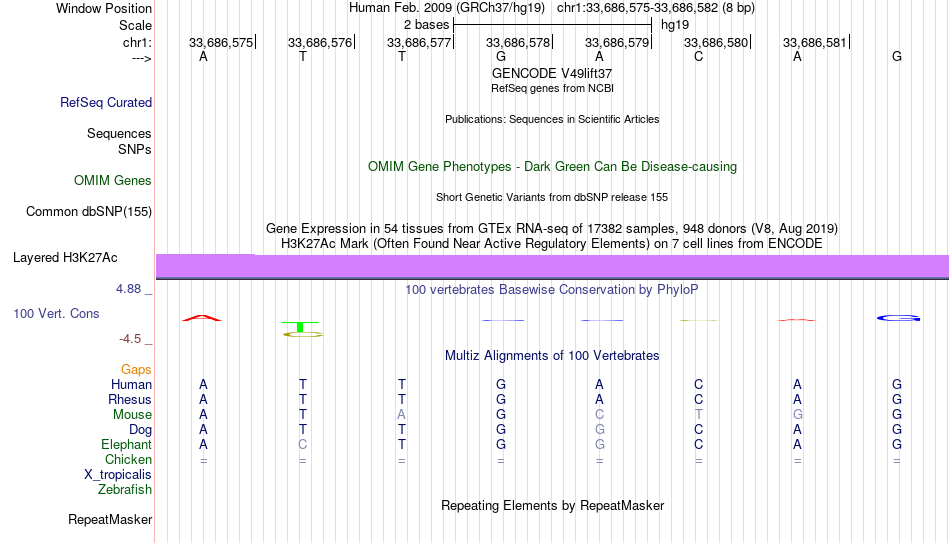Click the Multiz Alignments of 100 Vertebrates title

(552, 356)
